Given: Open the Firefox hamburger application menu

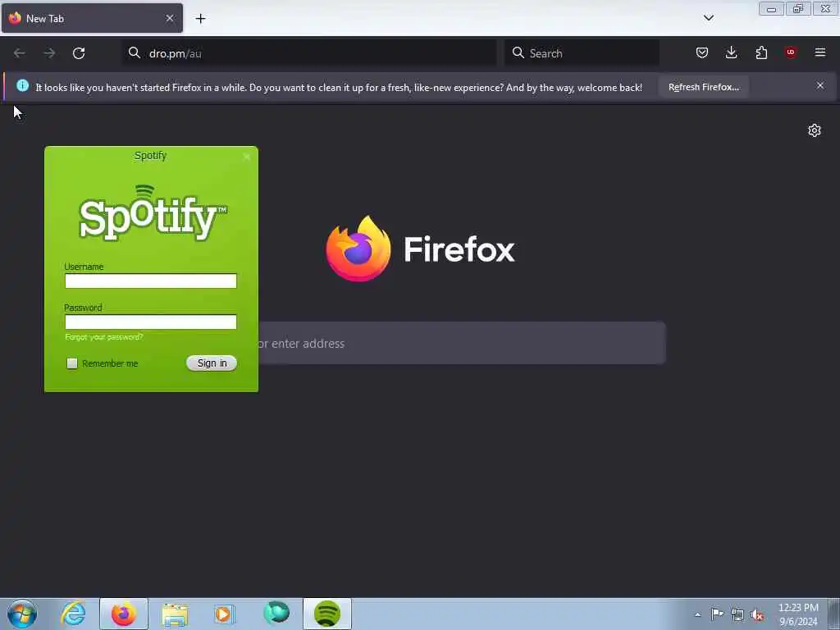Looking at the screenshot, I should click(820, 52).
